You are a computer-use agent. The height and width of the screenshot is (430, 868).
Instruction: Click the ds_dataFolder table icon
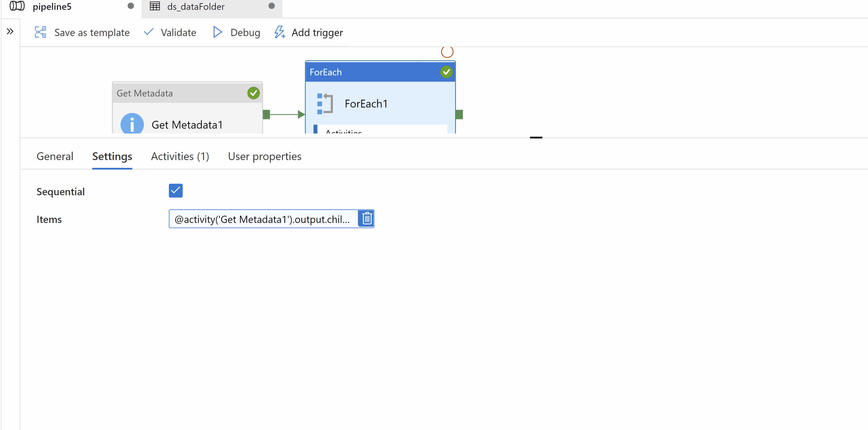point(155,6)
